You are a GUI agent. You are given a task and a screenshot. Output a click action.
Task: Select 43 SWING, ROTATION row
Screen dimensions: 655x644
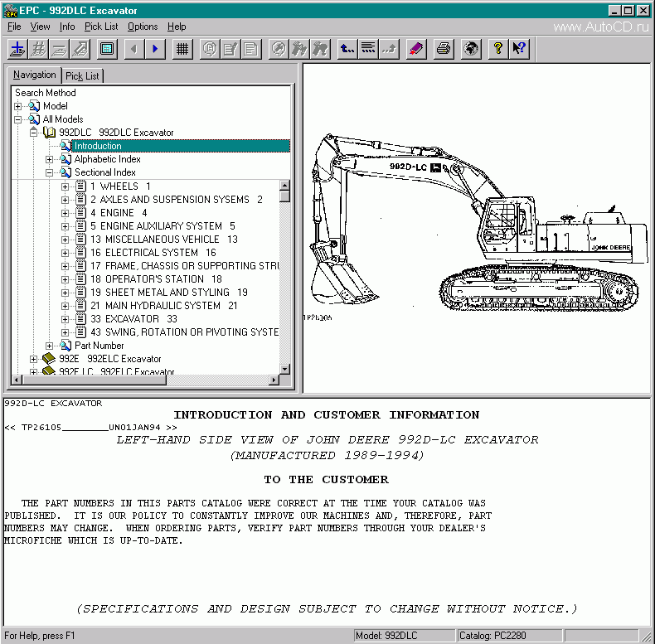coord(184,332)
